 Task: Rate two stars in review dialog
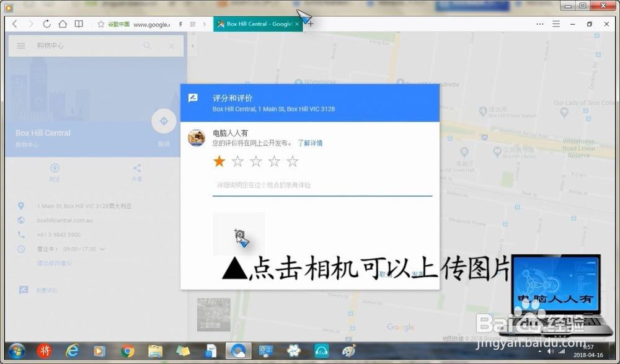point(237,161)
